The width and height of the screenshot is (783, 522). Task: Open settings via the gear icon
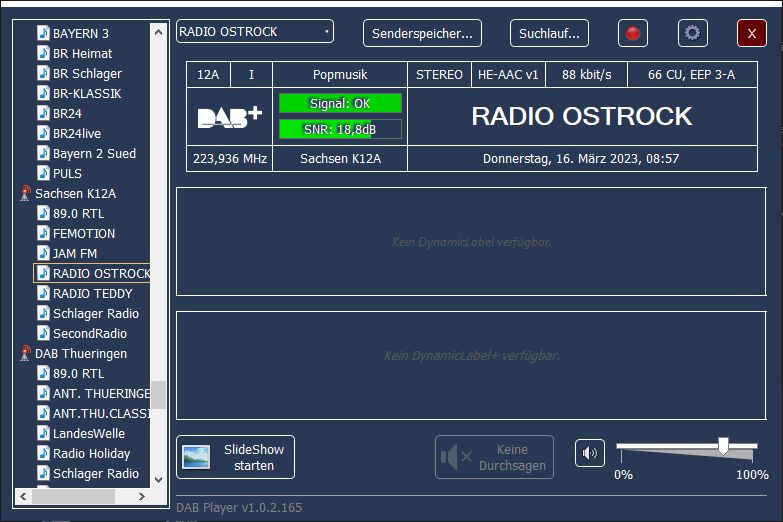(x=692, y=33)
